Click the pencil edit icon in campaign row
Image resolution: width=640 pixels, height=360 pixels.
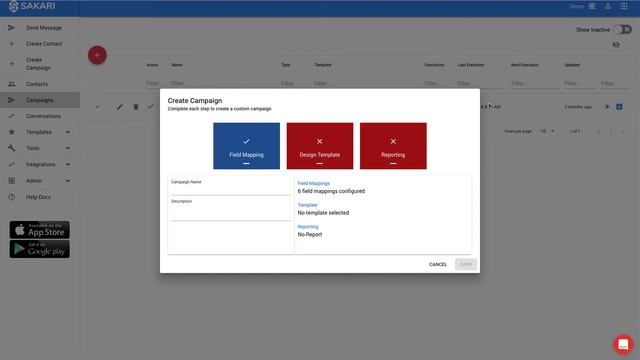coord(120,107)
